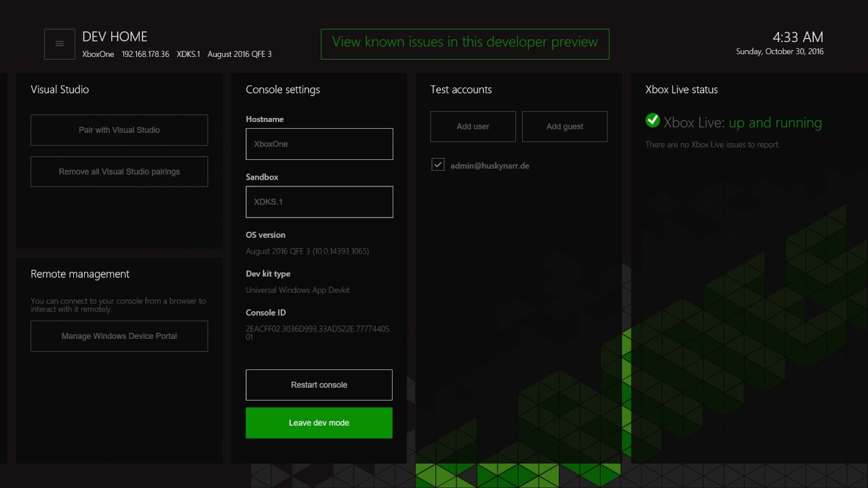Click the Xbox Live: up and running status text

point(743,123)
